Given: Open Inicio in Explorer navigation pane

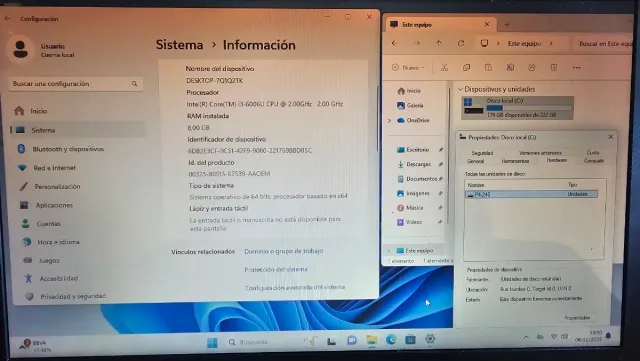Looking at the screenshot, I should (x=409, y=91).
